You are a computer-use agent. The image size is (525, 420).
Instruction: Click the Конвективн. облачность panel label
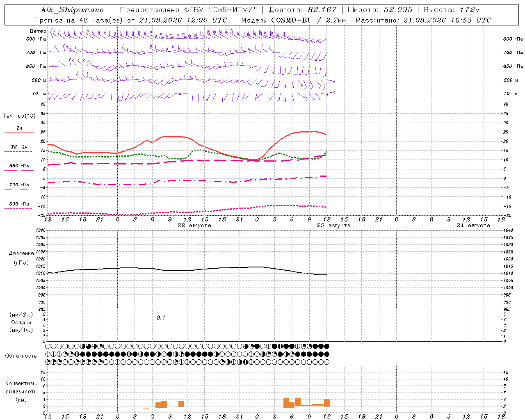[21, 391]
